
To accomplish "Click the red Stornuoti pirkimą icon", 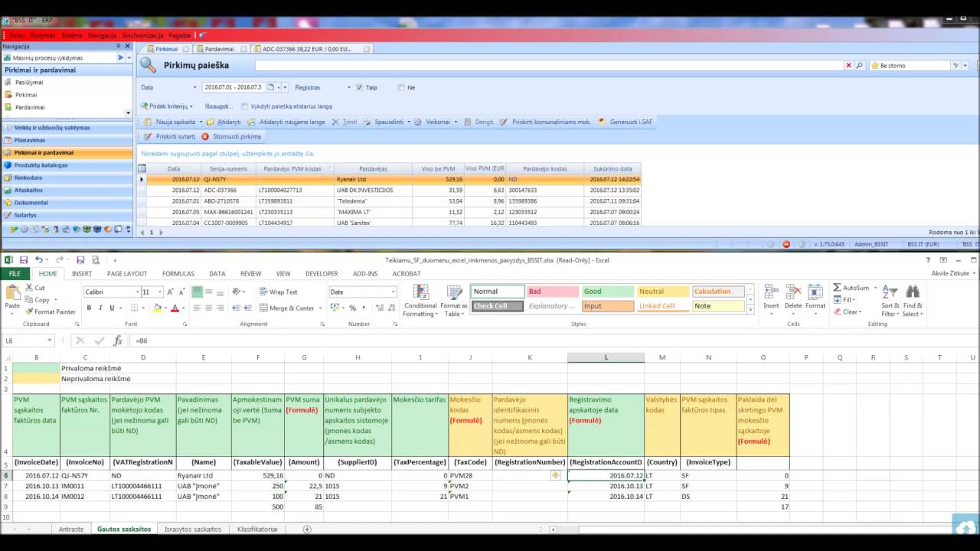I will pos(205,136).
